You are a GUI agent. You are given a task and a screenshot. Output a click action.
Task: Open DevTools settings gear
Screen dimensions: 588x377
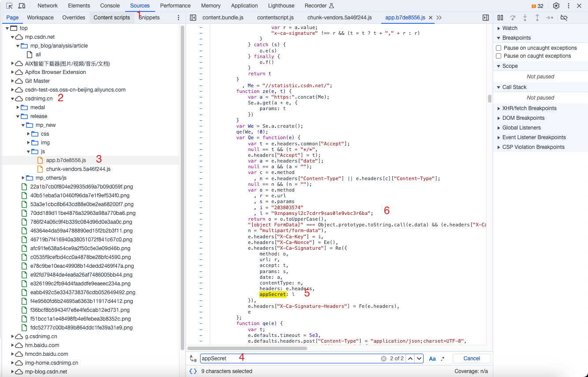tap(556, 6)
